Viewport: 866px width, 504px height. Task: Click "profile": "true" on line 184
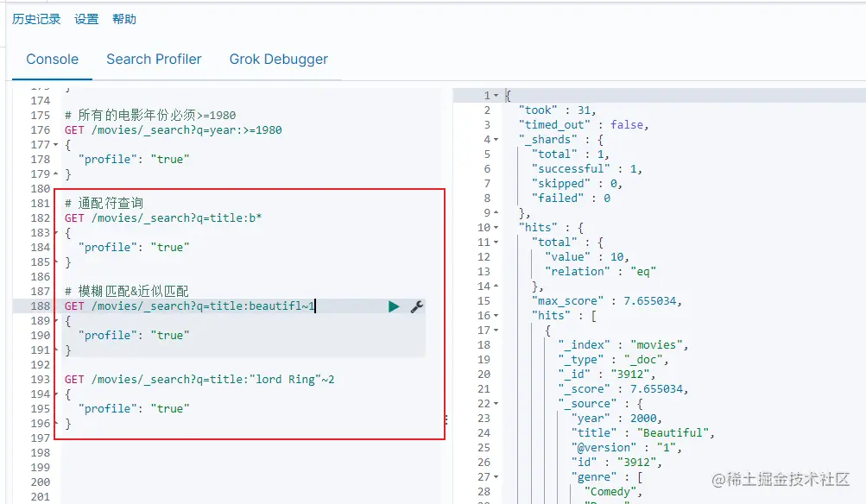click(134, 248)
